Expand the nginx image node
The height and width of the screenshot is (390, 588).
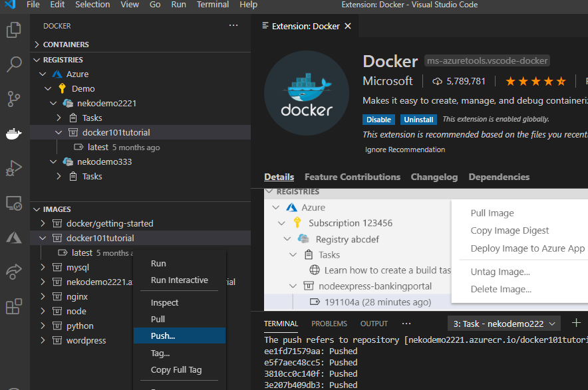(43, 297)
